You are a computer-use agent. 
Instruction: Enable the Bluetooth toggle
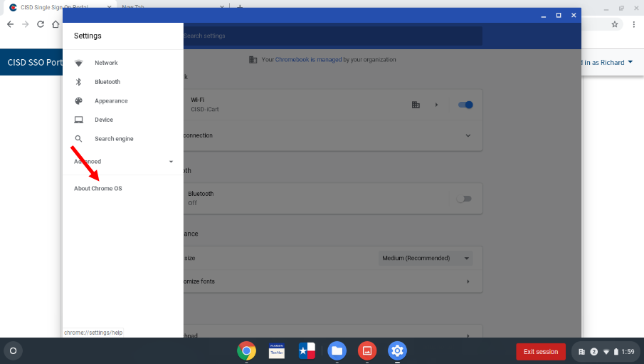(x=464, y=199)
